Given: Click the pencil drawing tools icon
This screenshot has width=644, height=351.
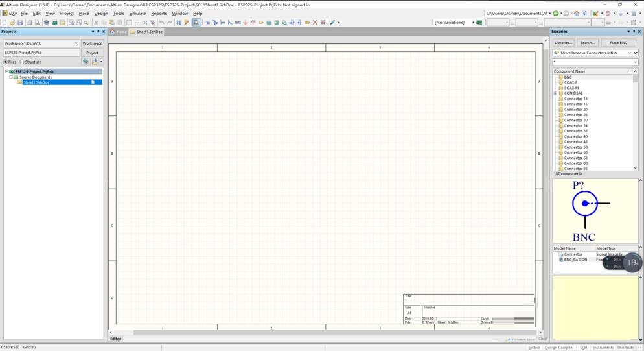Looking at the screenshot, I should [x=333, y=23].
